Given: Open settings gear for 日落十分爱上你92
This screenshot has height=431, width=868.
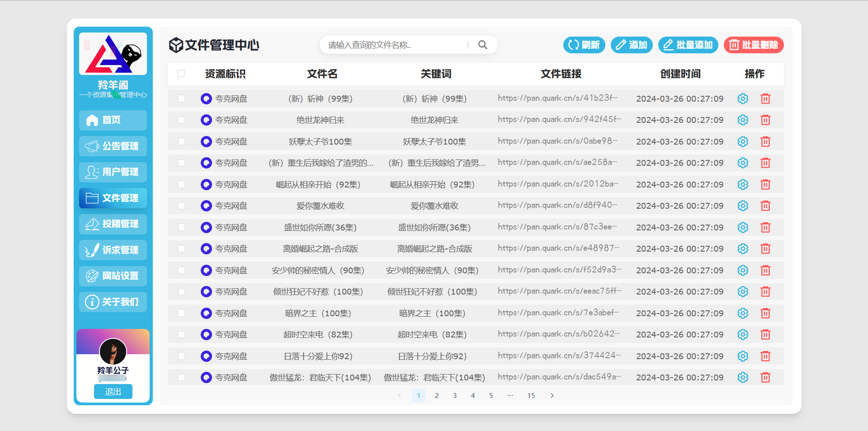Looking at the screenshot, I should (x=743, y=356).
